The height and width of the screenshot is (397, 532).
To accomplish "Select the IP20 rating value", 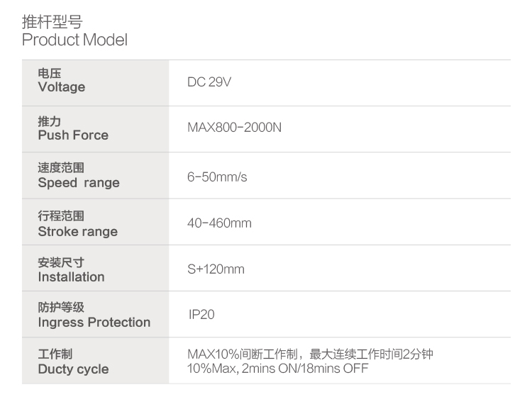I will pyautogui.click(x=201, y=314).
